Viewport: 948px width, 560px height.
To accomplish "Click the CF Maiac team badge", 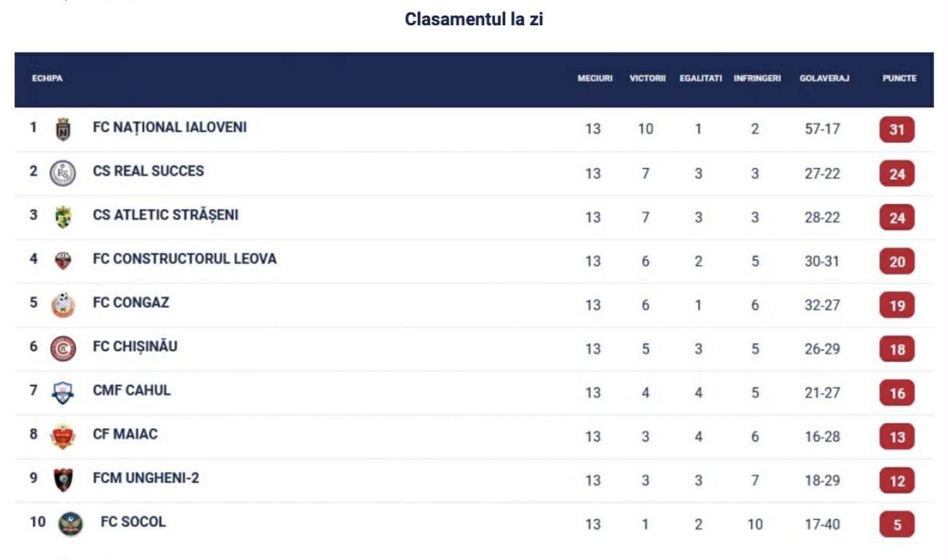I will pyautogui.click(x=63, y=436).
